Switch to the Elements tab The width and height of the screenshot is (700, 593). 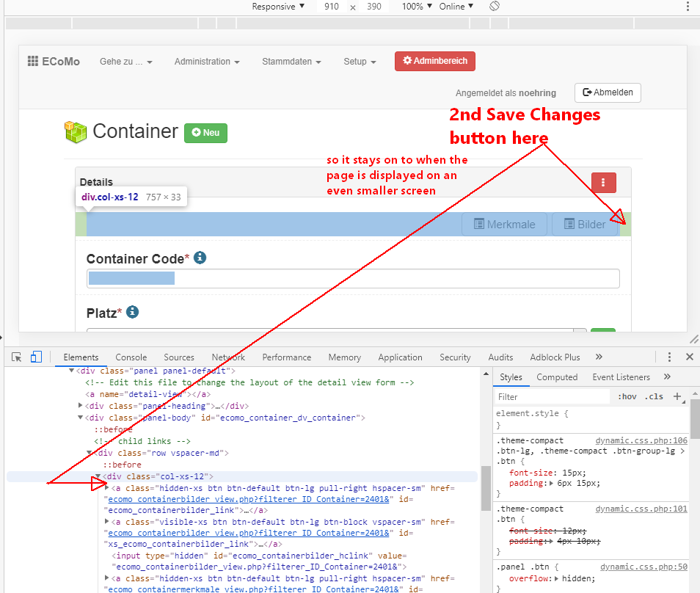click(81, 357)
